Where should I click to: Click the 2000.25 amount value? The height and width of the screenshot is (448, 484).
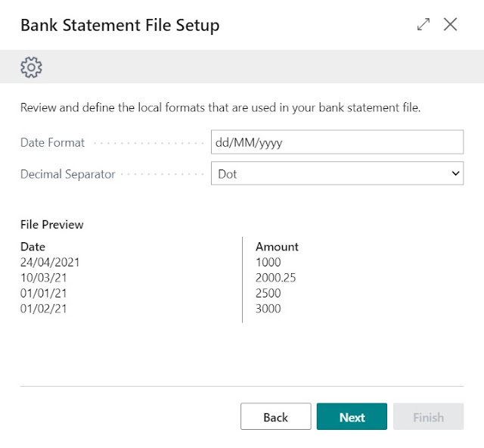[275, 278]
